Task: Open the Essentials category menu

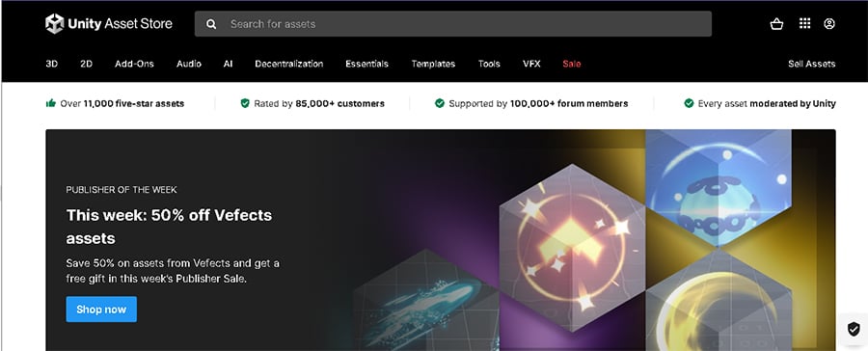Action: click(367, 64)
